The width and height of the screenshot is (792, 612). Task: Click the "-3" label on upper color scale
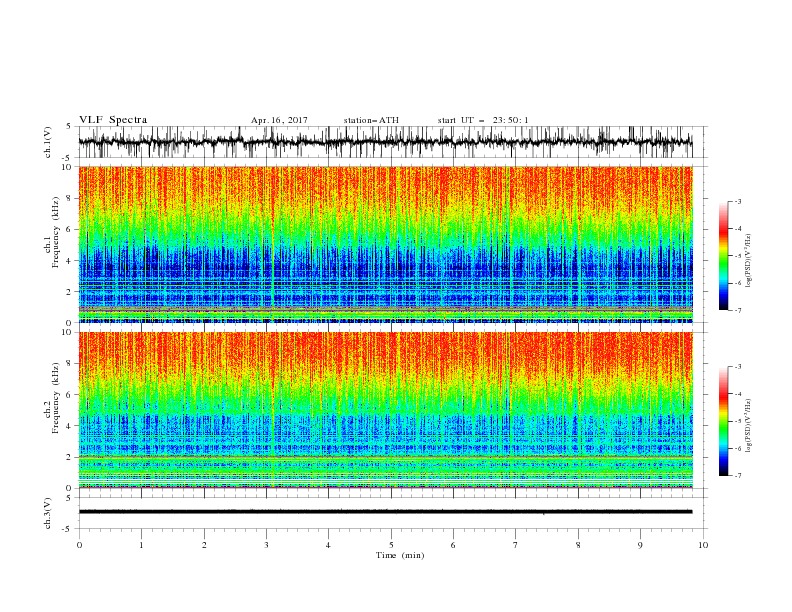[738, 201]
